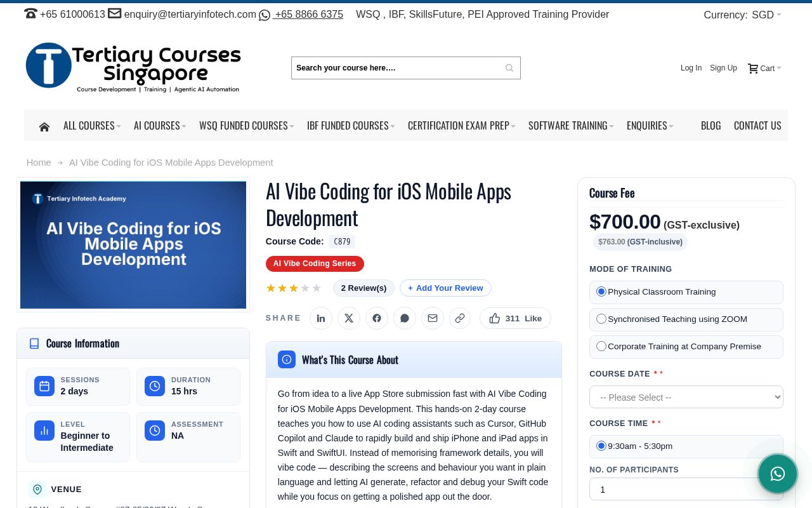Viewport: 812px width, 508px height.
Task: Expand the IBF Funded Courses menu
Action: (351, 126)
